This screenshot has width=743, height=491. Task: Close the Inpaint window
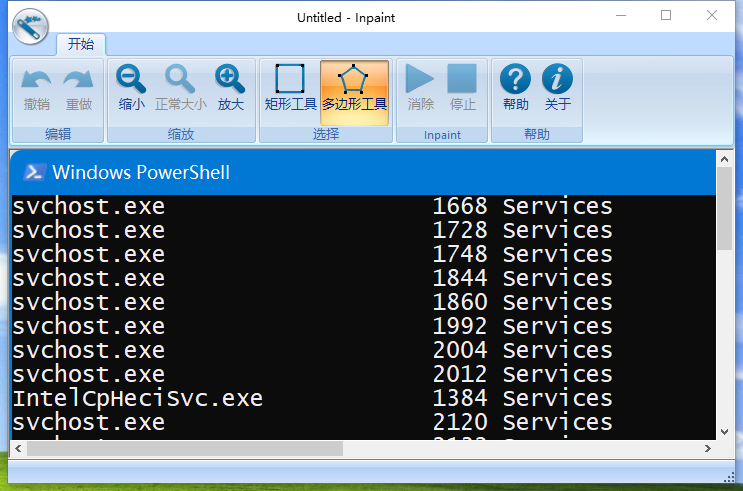(712, 16)
